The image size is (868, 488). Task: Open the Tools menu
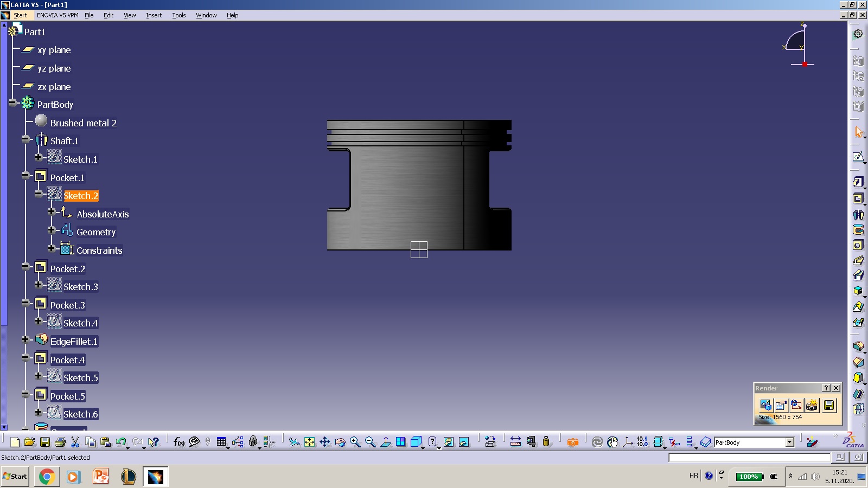[179, 15]
